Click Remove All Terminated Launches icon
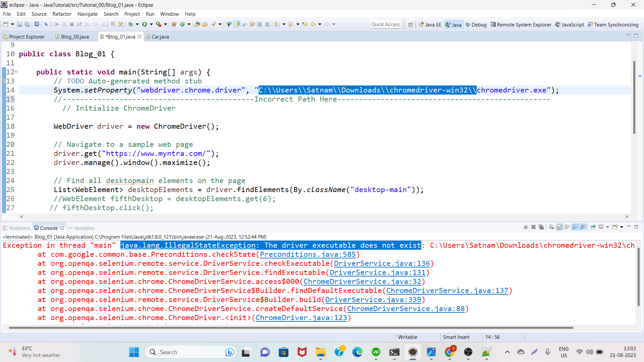644x362 pixels. tap(541, 227)
